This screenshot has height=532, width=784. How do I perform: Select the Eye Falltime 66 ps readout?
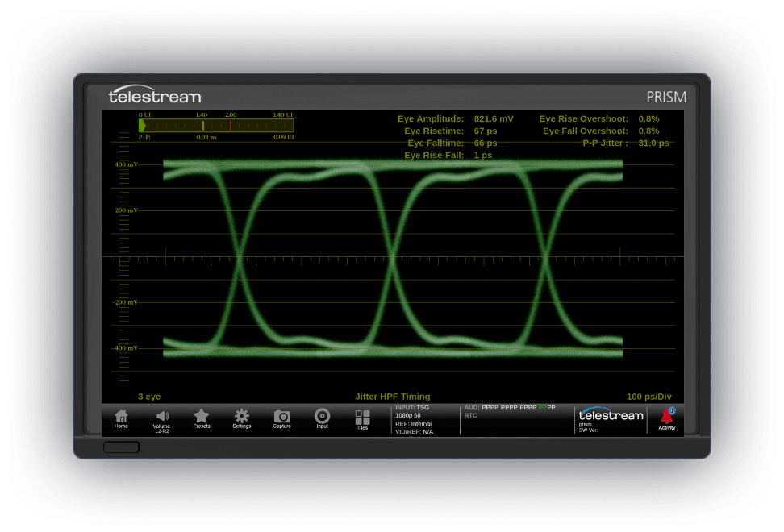(x=452, y=143)
